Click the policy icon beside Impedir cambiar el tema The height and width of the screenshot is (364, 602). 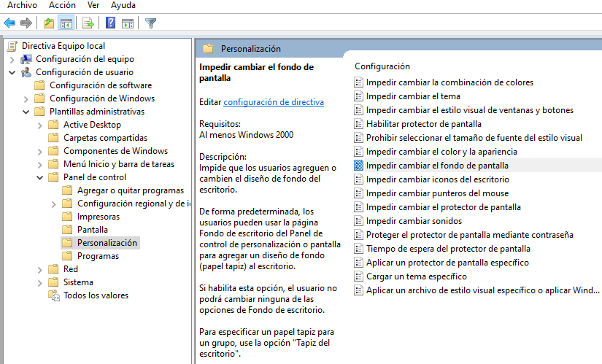pyautogui.click(x=358, y=96)
